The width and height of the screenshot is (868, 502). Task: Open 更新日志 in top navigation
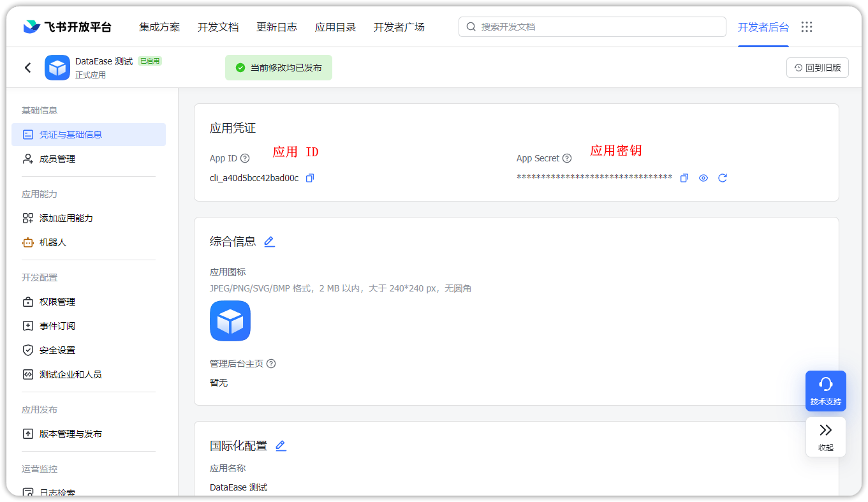point(277,27)
